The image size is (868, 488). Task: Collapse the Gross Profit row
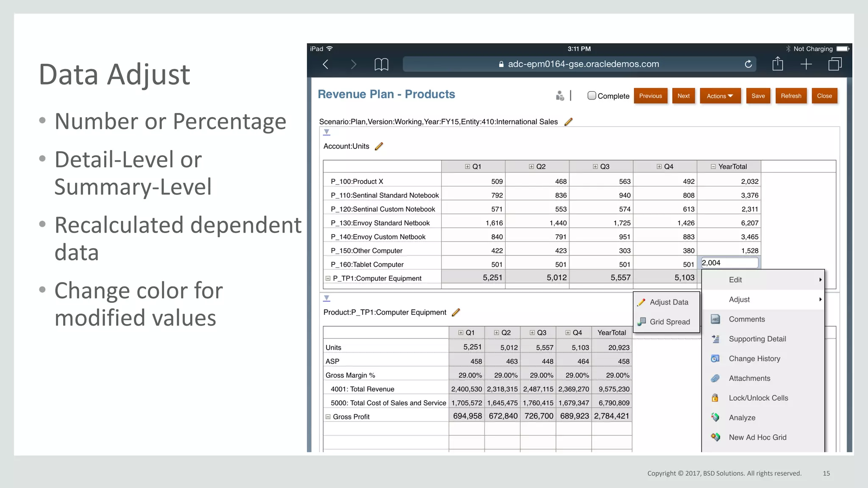tap(328, 417)
